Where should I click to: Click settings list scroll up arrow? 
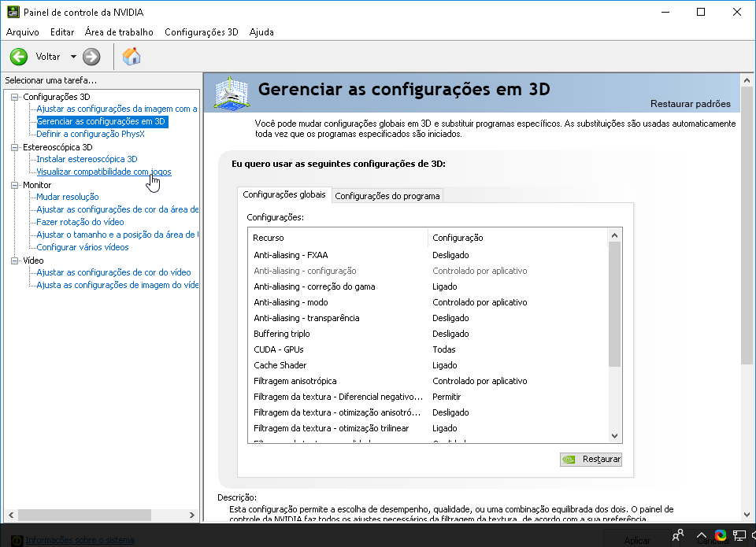tap(614, 235)
